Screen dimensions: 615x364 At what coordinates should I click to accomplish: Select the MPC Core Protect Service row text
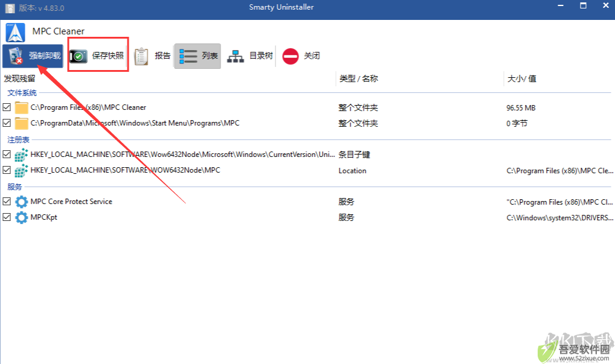pos(71,202)
